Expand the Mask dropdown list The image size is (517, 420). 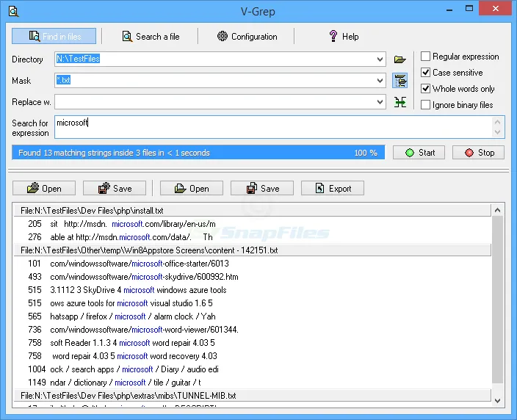point(380,81)
